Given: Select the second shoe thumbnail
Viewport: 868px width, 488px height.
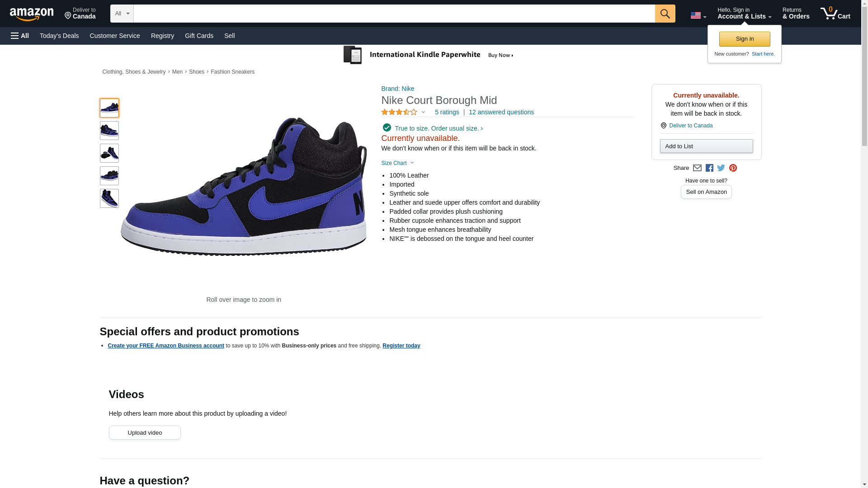Looking at the screenshot, I should click(x=109, y=131).
